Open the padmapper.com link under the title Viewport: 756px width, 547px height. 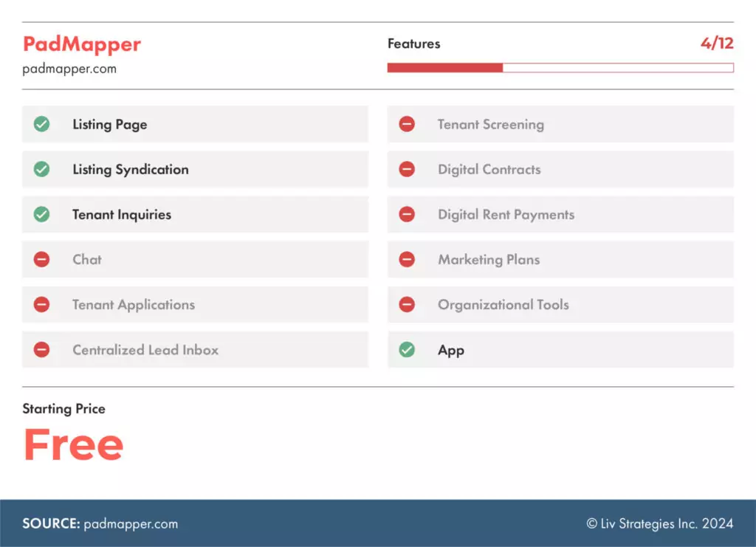point(69,69)
